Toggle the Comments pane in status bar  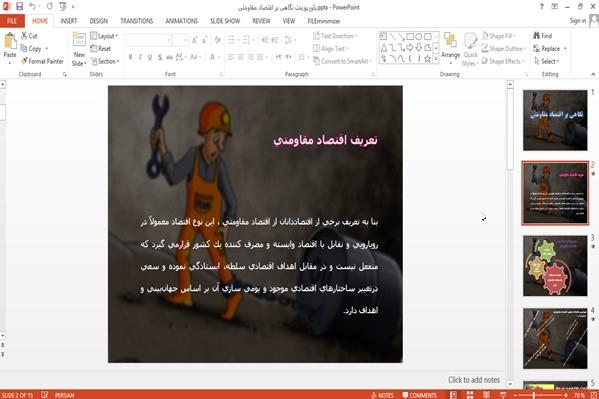[419, 395]
